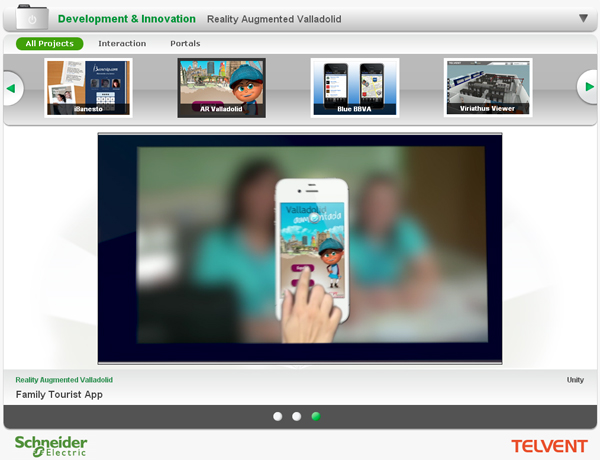Select the All Projects tab
Viewport: 600px width, 460px height.
click(50, 44)
